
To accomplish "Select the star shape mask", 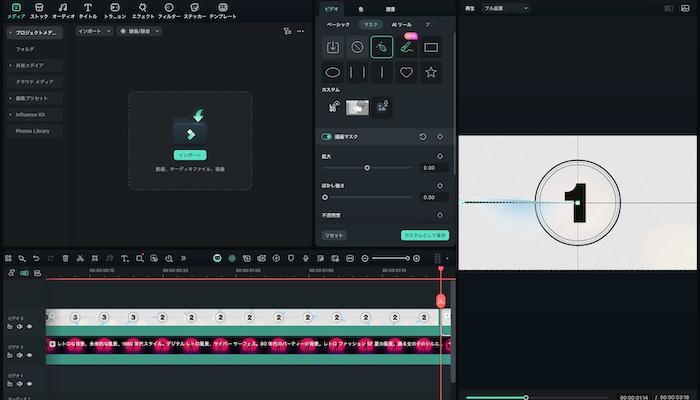I will [431, 72].
